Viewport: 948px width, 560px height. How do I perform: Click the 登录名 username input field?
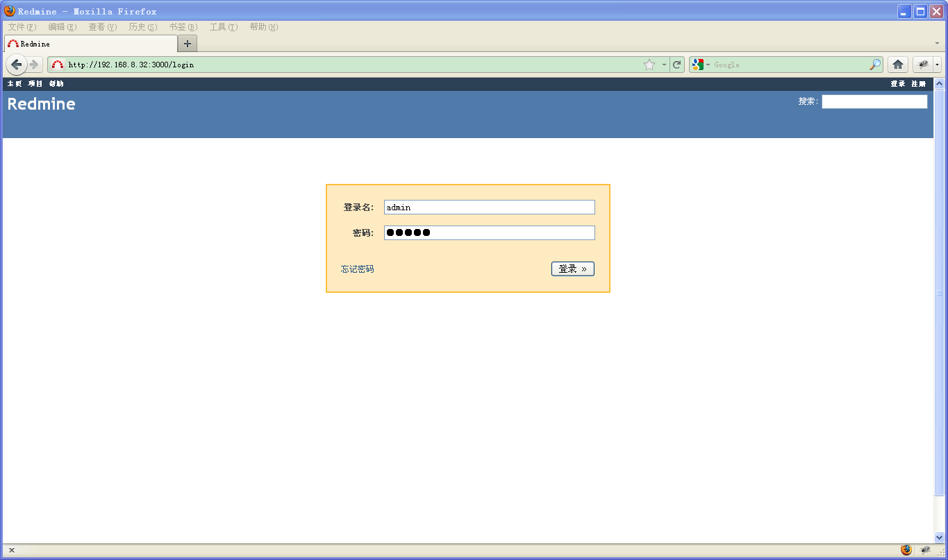coord(490,207)
